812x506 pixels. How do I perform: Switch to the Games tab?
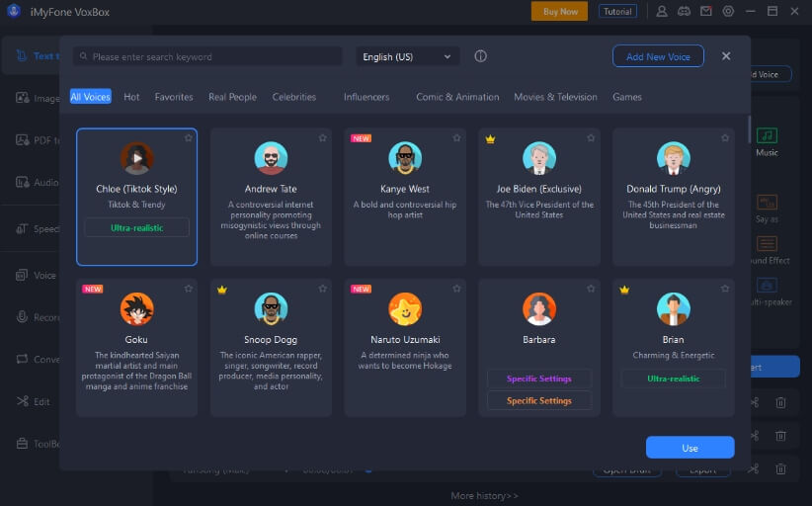[627, 97]
